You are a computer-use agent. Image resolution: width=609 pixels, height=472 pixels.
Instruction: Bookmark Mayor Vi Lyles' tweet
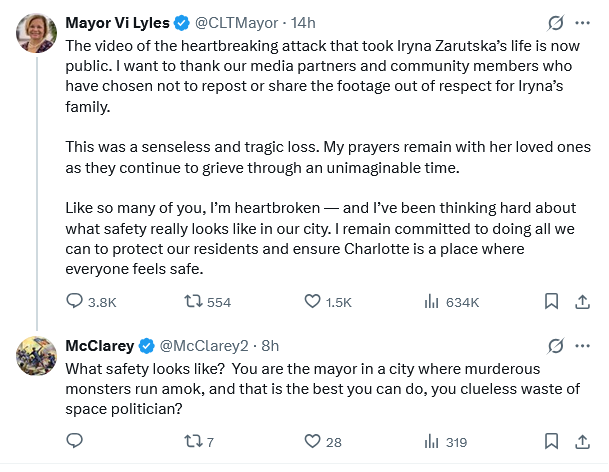pyautogui.click(x=551, y=301)
